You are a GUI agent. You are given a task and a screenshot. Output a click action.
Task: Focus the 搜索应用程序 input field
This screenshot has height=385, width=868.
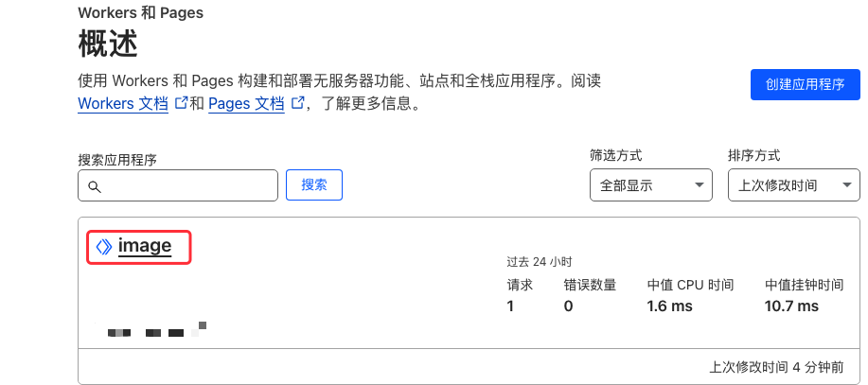point(178,185)
